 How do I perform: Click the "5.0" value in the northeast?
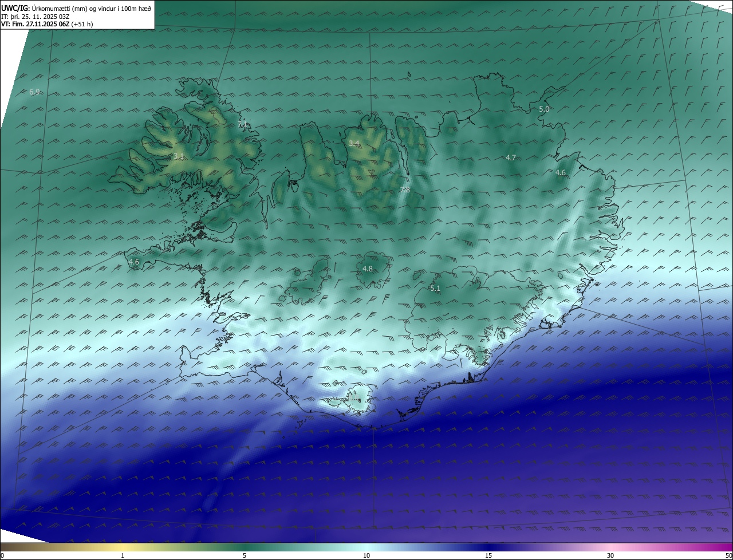(544, 109)
